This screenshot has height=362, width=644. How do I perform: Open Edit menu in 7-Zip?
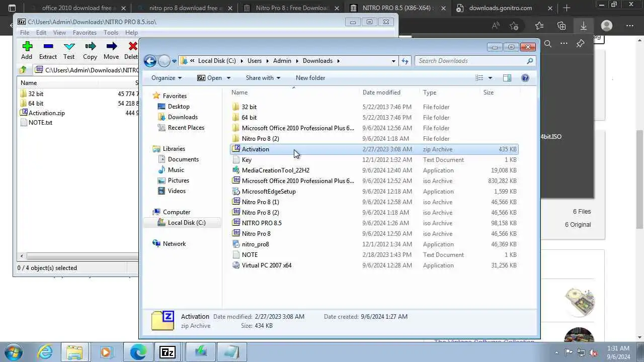41,33
